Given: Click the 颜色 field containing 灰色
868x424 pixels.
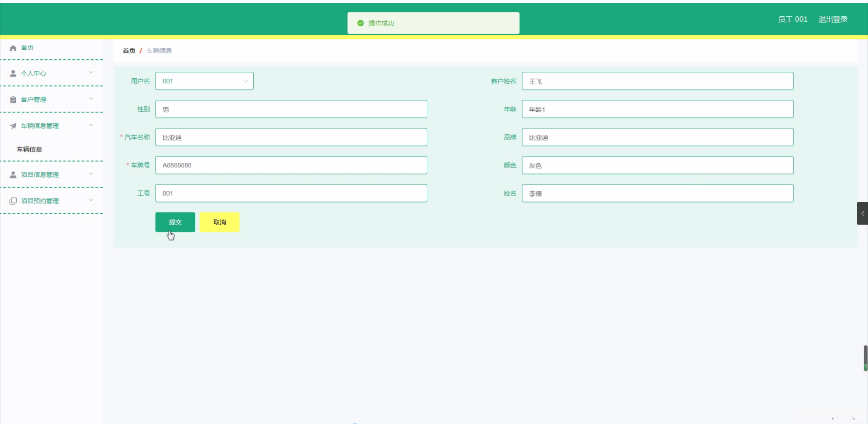Looking at the screenshot, I should (x=657, y=165).
